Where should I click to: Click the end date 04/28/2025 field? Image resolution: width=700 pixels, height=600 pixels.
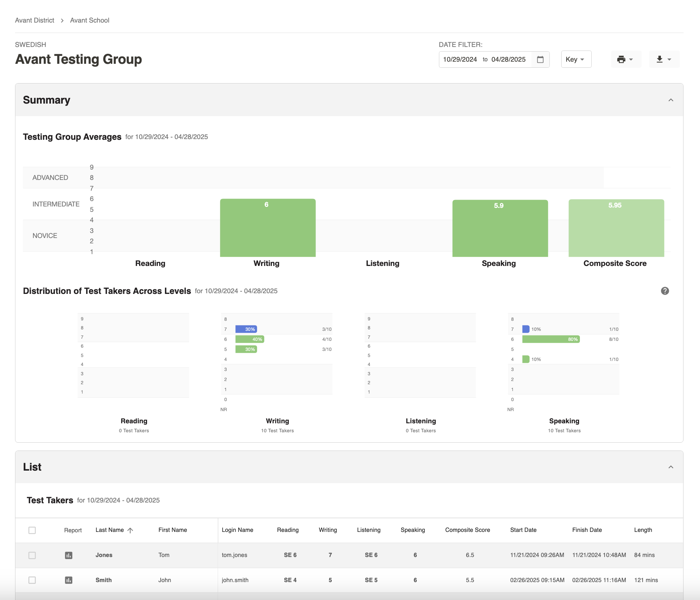tap(508, 59)
